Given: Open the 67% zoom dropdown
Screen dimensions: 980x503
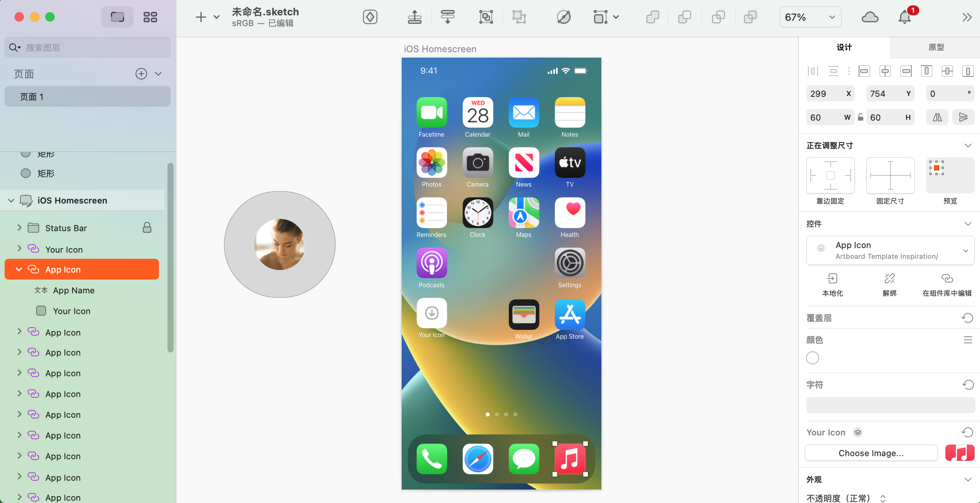Looking at the screenshot, I should (x=810, y=17).
